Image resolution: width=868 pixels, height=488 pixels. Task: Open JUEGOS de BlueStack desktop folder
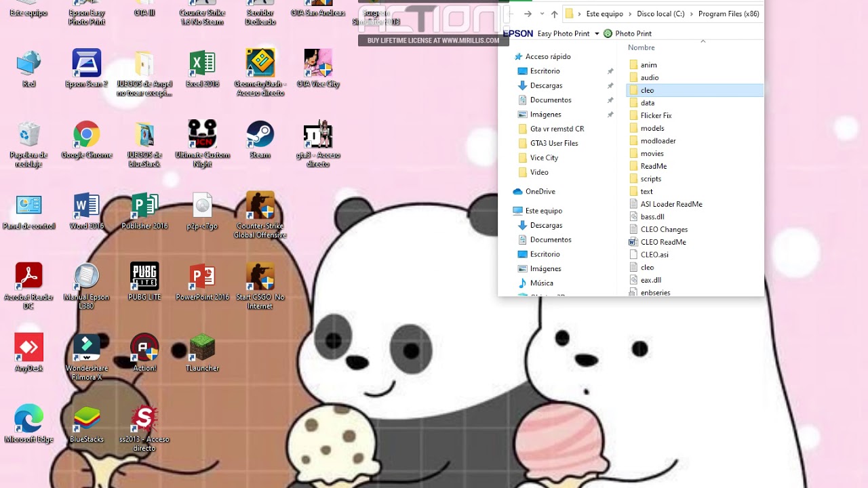point(144,144)
